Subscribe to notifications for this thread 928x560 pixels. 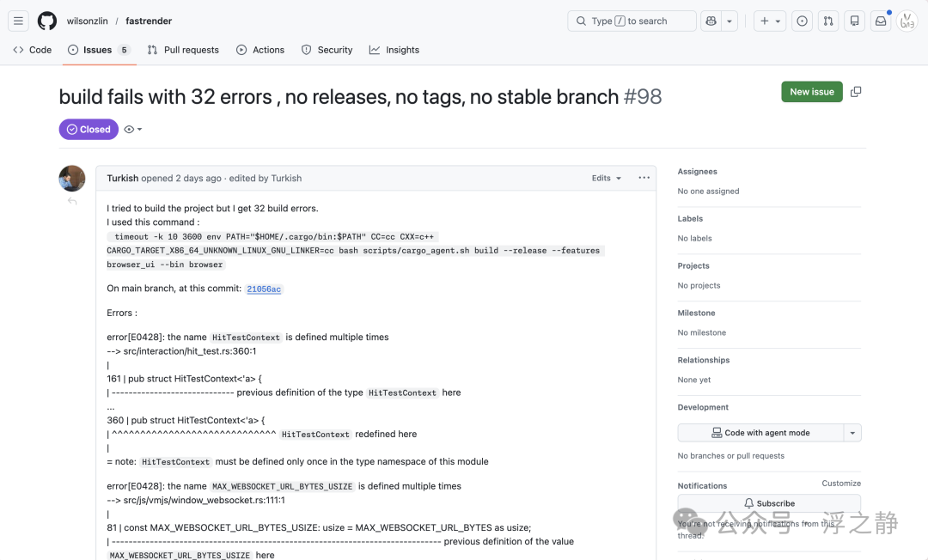[769, 503]
